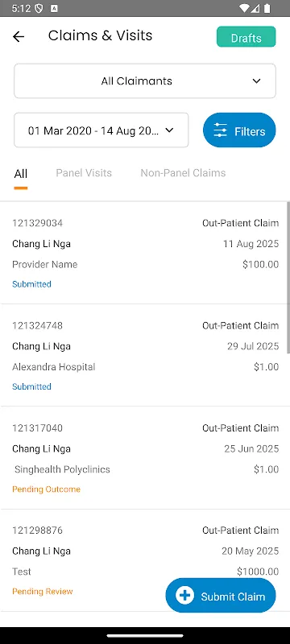Tap the cellular signal icon
The height and width of the screenshot is (644, 290).
255,8
